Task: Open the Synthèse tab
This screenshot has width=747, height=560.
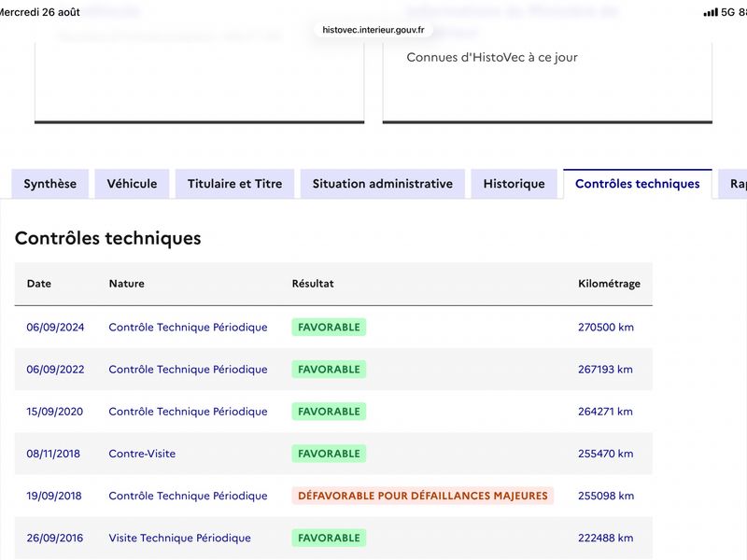Action: [50, 184]
